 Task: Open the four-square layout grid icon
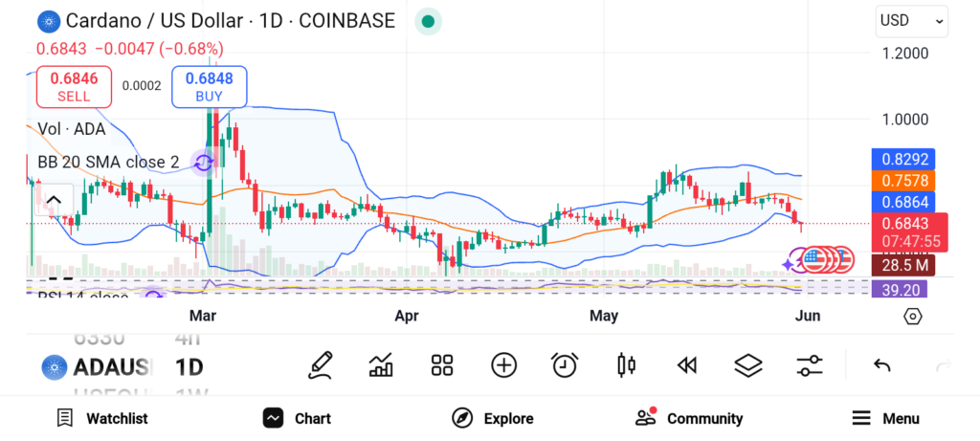441,364
